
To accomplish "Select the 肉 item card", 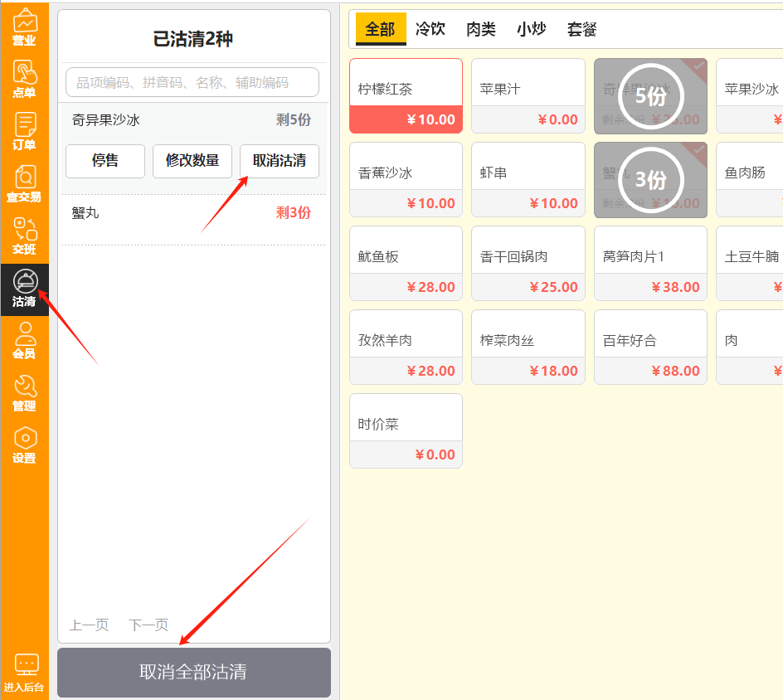I will [750, 348].
